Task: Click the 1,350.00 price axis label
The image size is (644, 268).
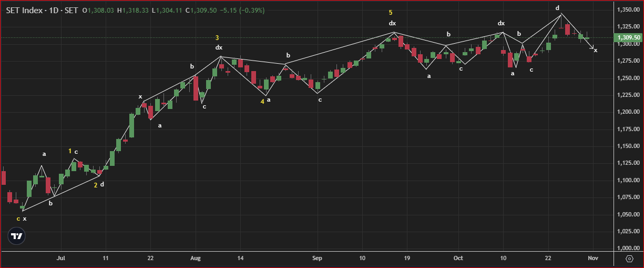Action: [x=628, y=10]
